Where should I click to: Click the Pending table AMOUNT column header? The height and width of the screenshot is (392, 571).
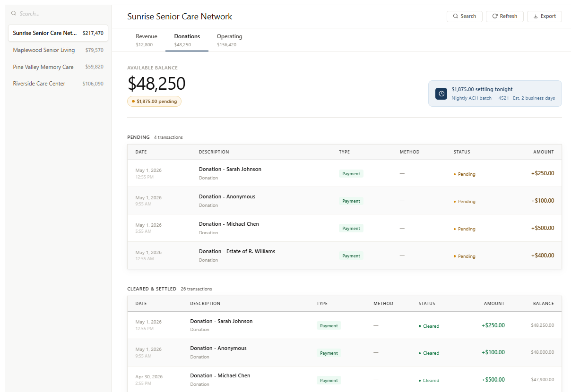(x=544, y=152)
